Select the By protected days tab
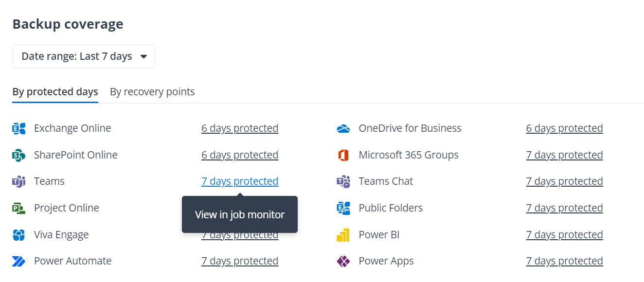The image size is (644, 282). [x=55, y=92]
